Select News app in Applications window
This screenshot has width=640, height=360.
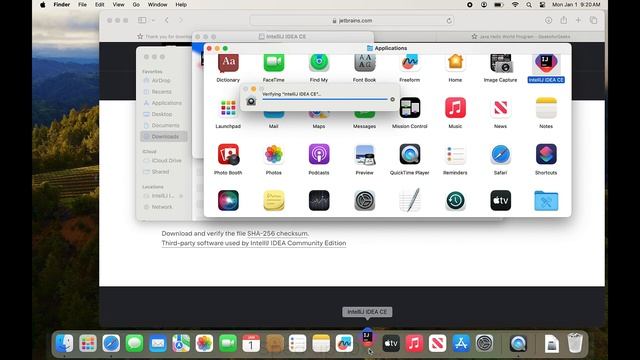500,108
